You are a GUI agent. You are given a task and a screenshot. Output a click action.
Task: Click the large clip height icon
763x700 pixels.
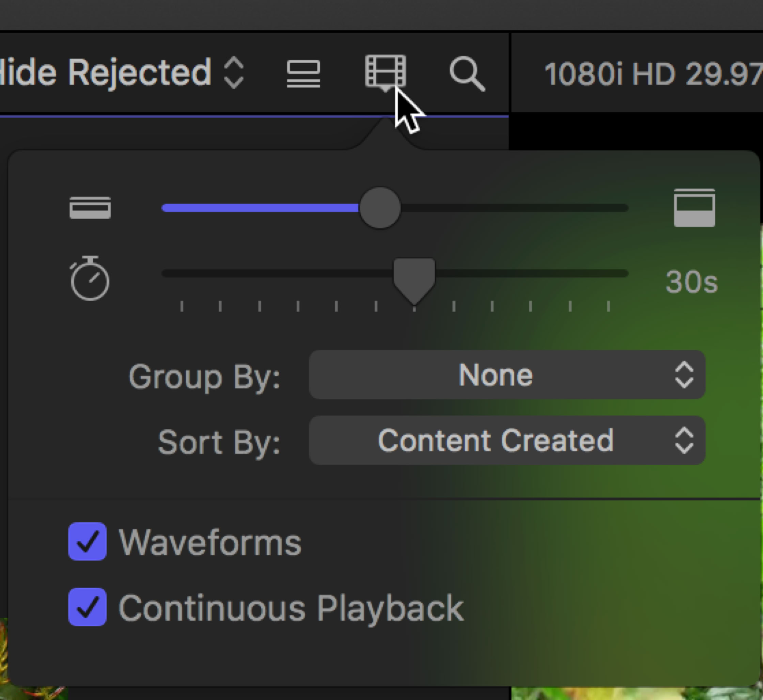tap(694, 208)
